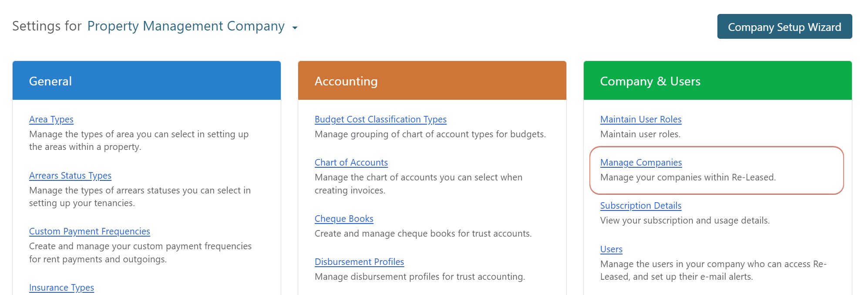868x295 pixels.
Task: Open the Insurance Types link
Action: 61,288
